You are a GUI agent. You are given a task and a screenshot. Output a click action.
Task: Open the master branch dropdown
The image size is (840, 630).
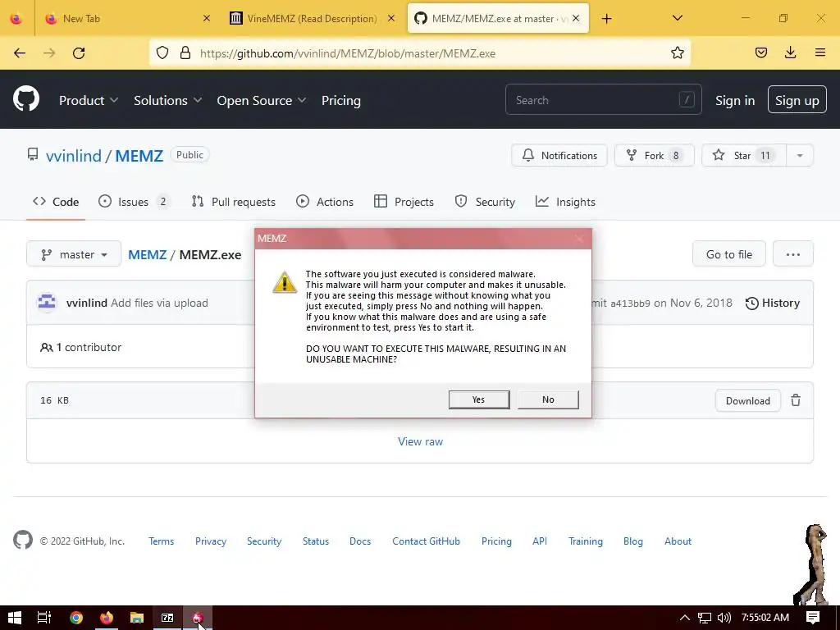click(74, 254)
